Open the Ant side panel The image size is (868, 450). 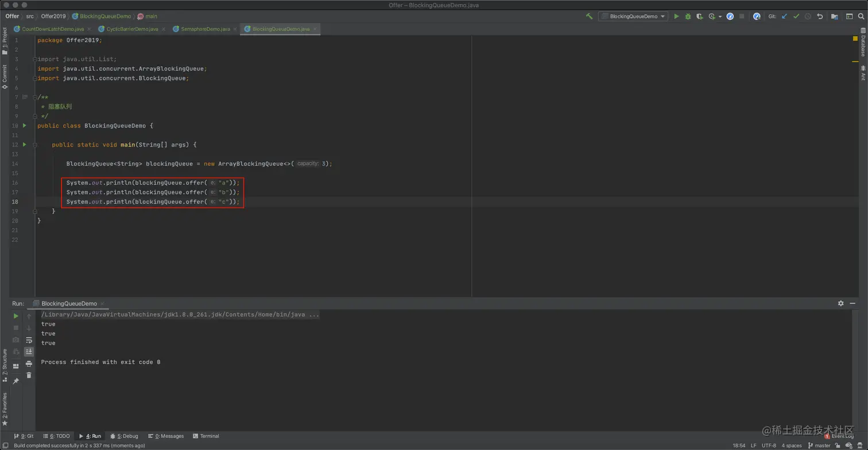tap(863, 73)
